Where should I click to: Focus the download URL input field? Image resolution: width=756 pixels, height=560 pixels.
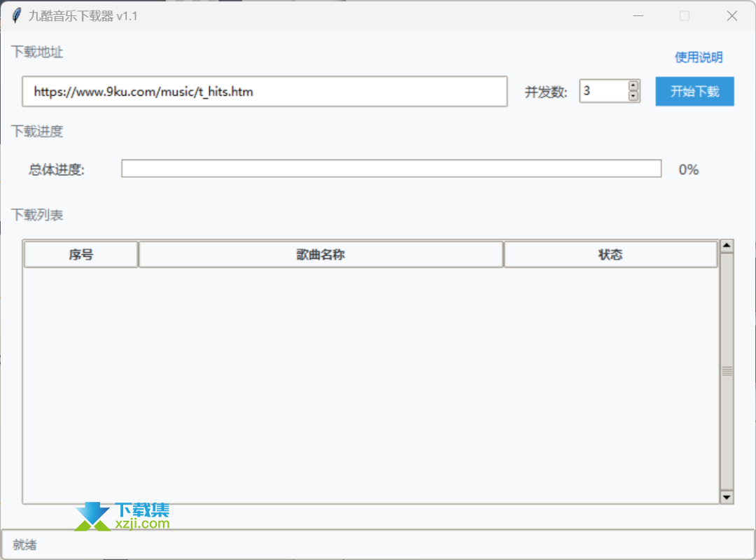click(265, 91)
